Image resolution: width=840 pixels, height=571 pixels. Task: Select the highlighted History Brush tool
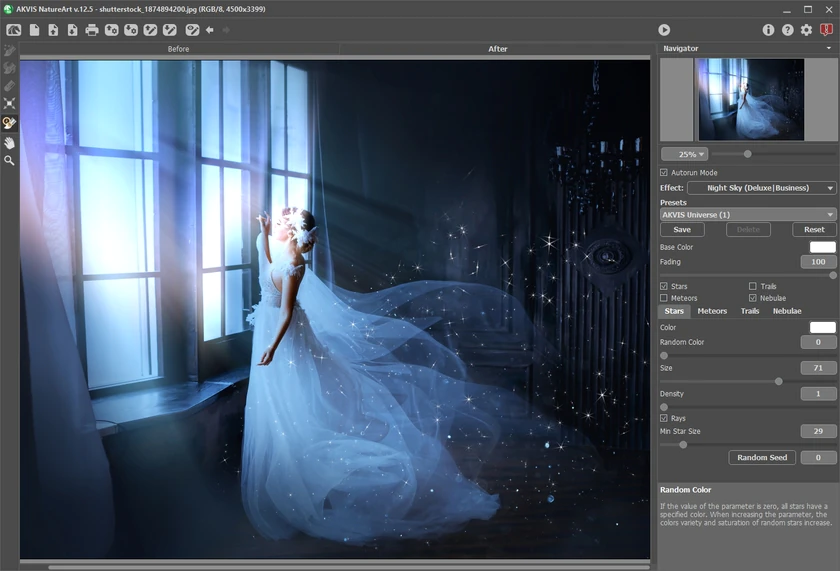pyautogui.click(x=9, y=123)
